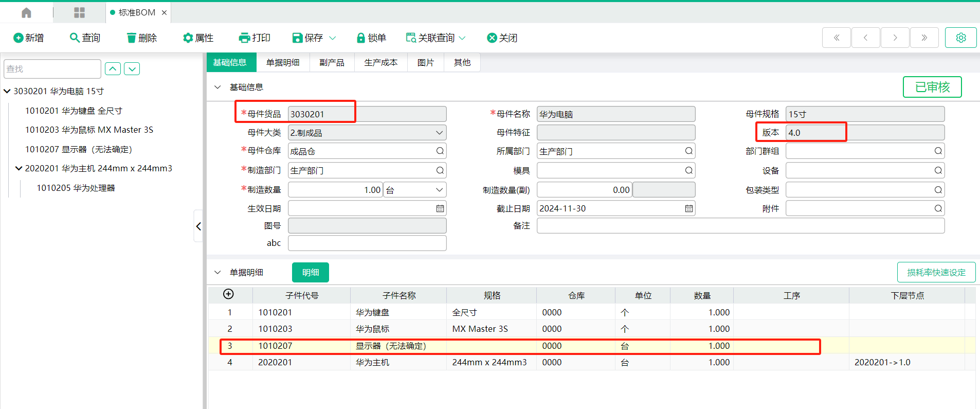Collapse the 基础信息 section chevron

point(217,87)
